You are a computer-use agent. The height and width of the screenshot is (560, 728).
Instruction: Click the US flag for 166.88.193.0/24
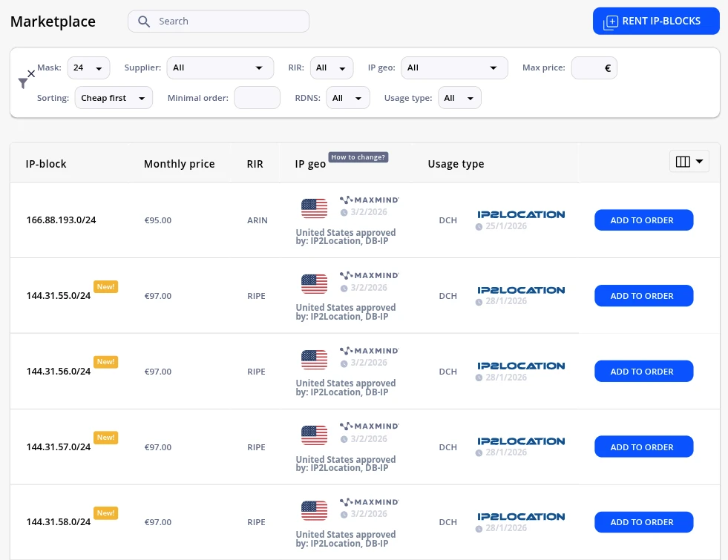pyautogui.click(x=314, y=208)
